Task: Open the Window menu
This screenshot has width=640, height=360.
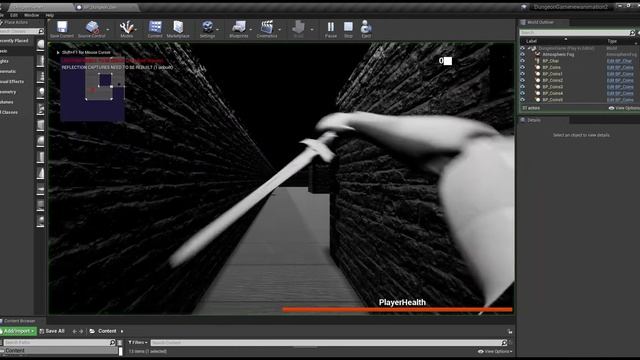Action: 31,15
